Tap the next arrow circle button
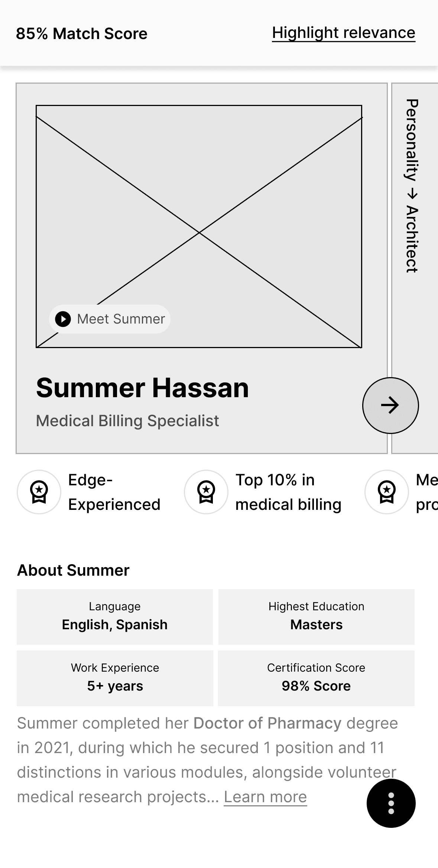Screen dimensions: 438x868 click(390, 405)
